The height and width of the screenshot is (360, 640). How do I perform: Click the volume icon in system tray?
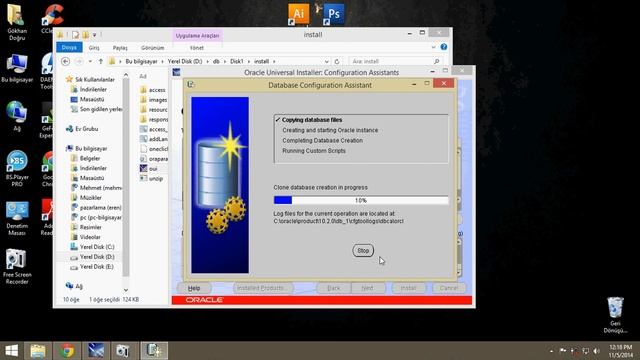[596, 351]
